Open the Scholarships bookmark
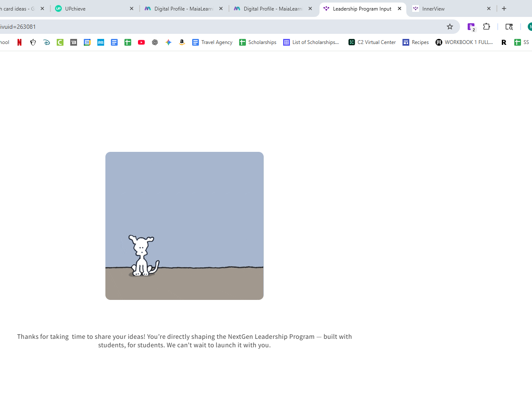 258,42
